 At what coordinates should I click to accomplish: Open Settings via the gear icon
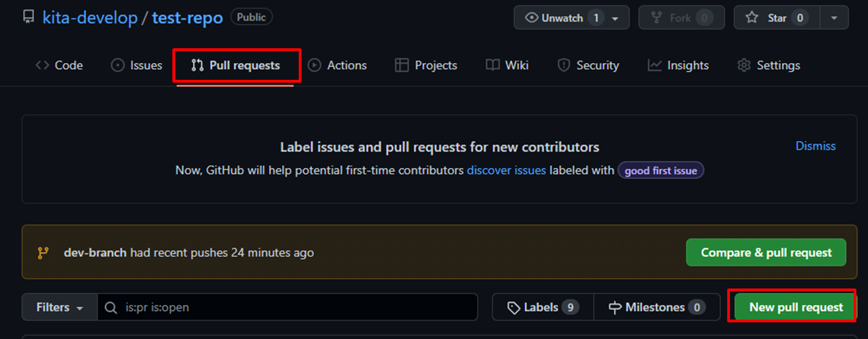point(743,65)
